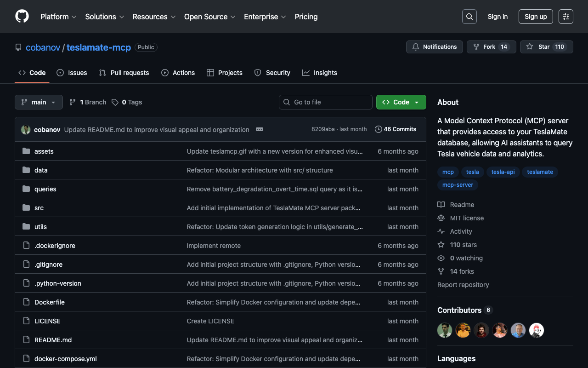Image resolution: width=588 pixels, height=368 pixels.
Task: Open the README.md file
Action: click(53, 340)
